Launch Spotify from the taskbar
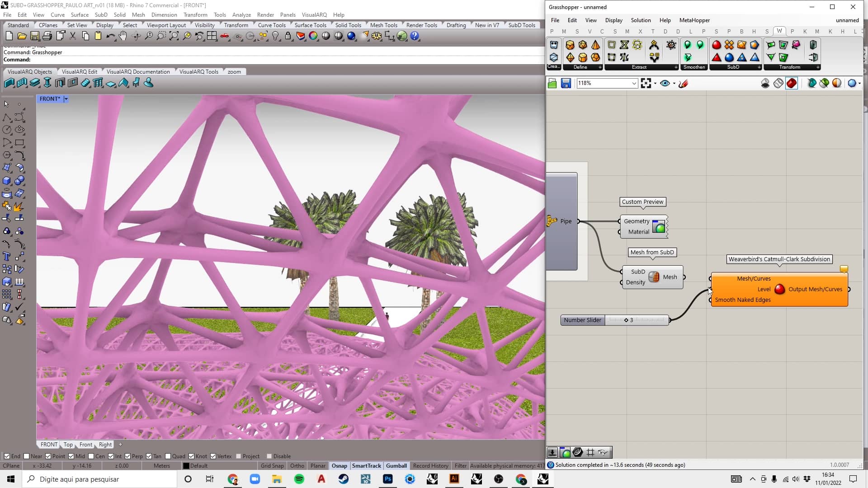 (299, 479)
